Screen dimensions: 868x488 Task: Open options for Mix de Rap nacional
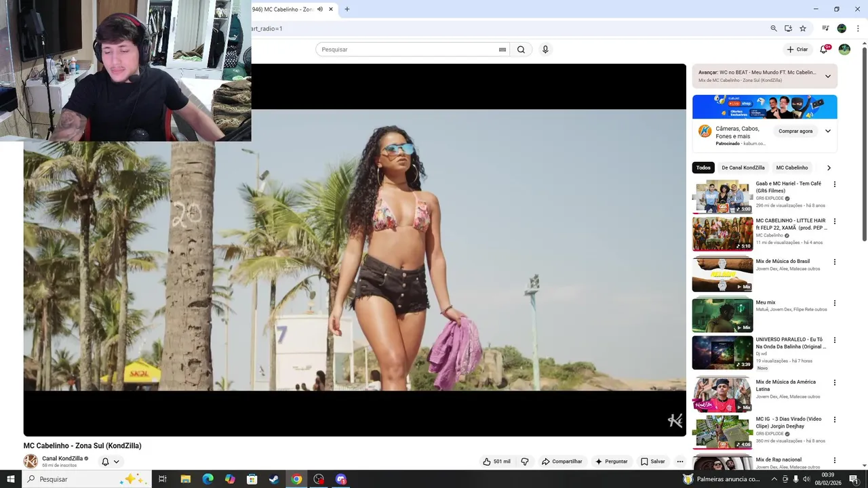click(835, 461)
